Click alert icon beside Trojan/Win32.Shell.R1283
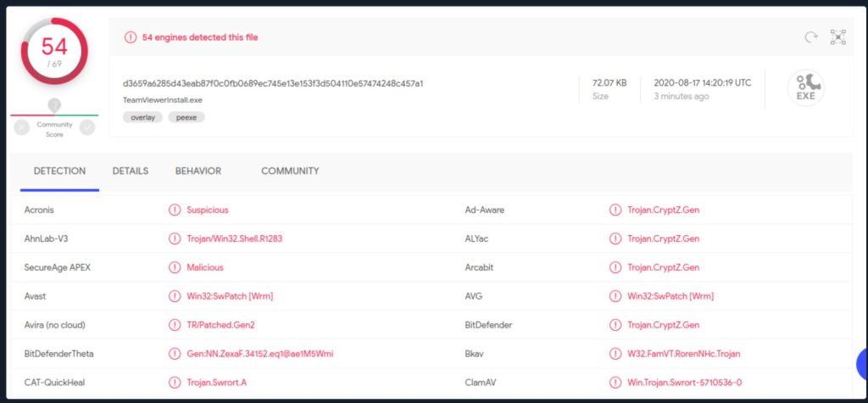Image resolution: width=868 pixels, height=403 pixels. [x=175, y=238]
